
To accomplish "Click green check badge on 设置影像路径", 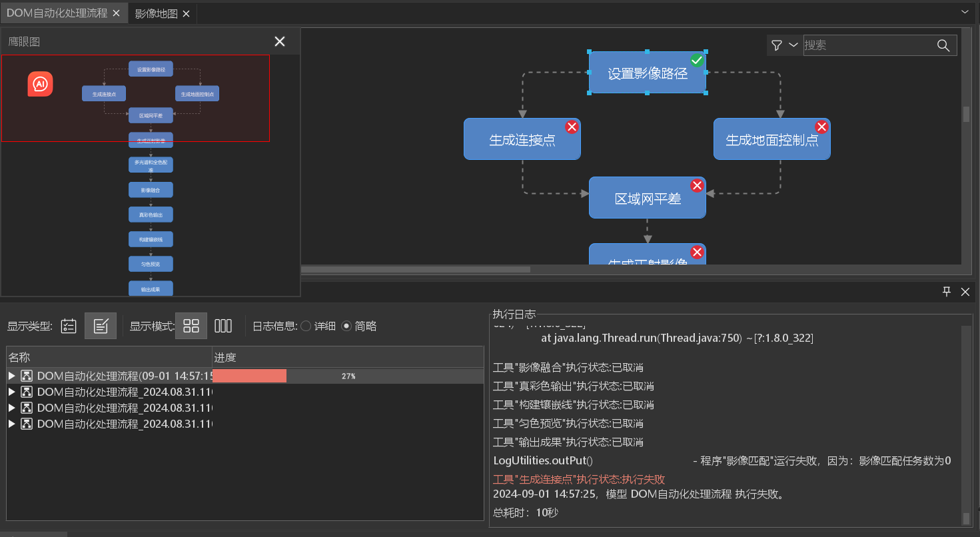I will [x=697, y=61].
